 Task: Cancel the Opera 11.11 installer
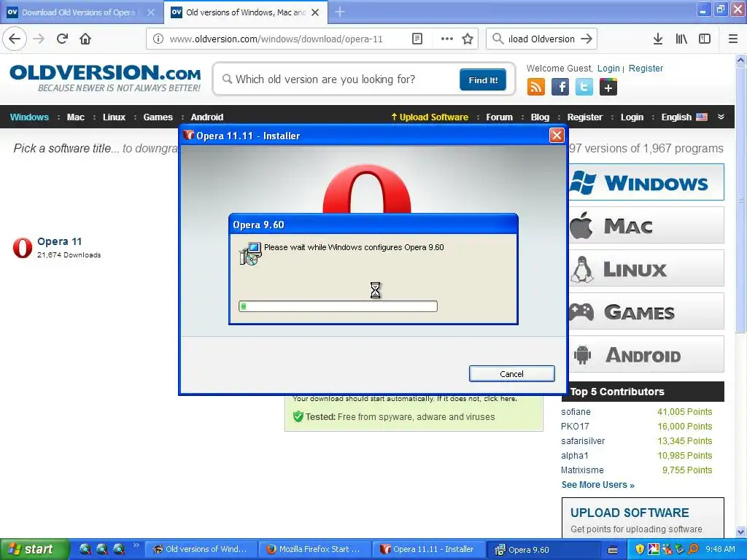point(511,374)
